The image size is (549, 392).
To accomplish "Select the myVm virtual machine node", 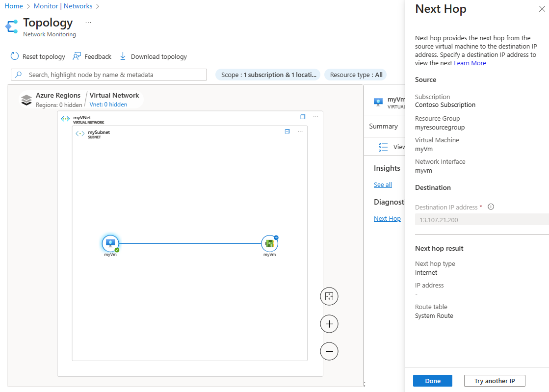I will [110, 243].
